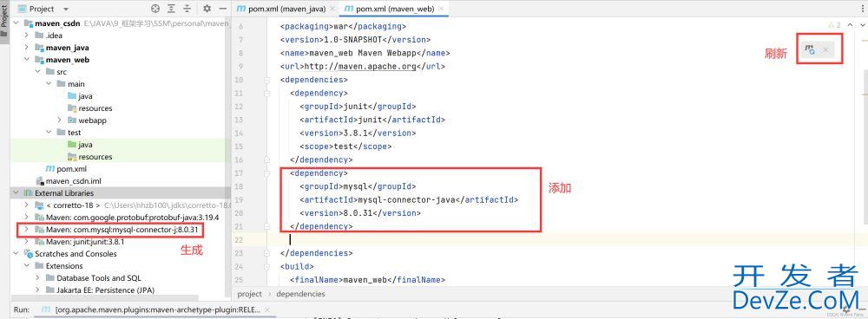Click the dependencies breadcrumb

coord(300,294)
